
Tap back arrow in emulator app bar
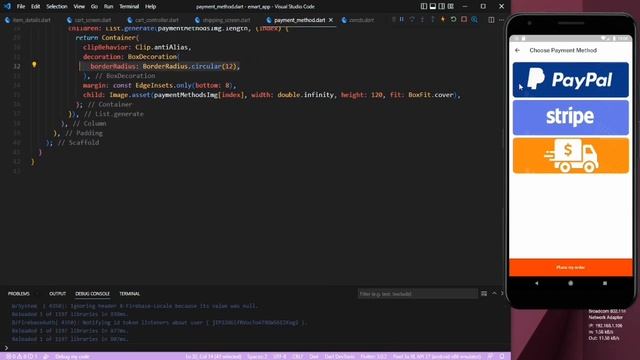click(x=518, y=50)
